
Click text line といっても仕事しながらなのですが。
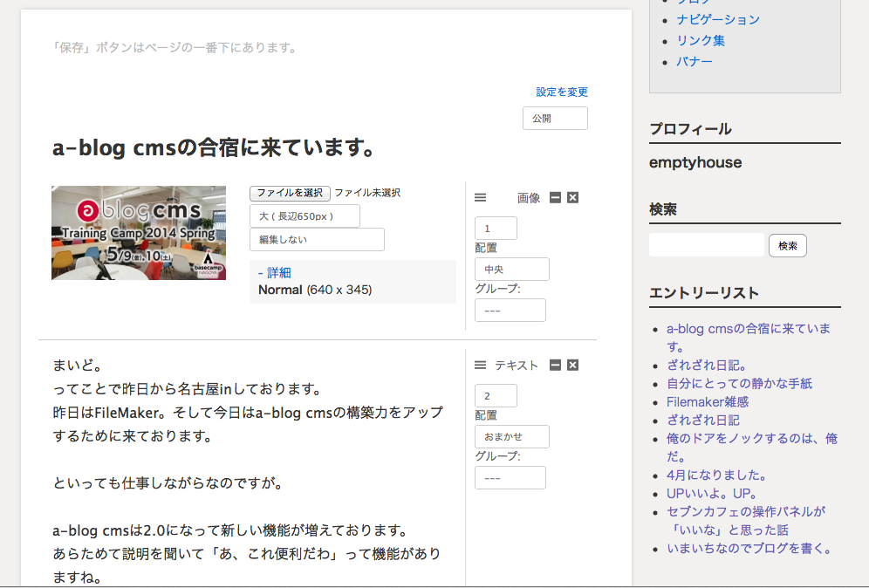point(168,483)
